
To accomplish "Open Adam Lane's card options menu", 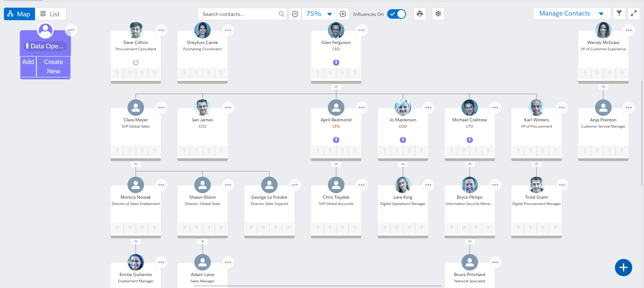I will tap(228, 262).
